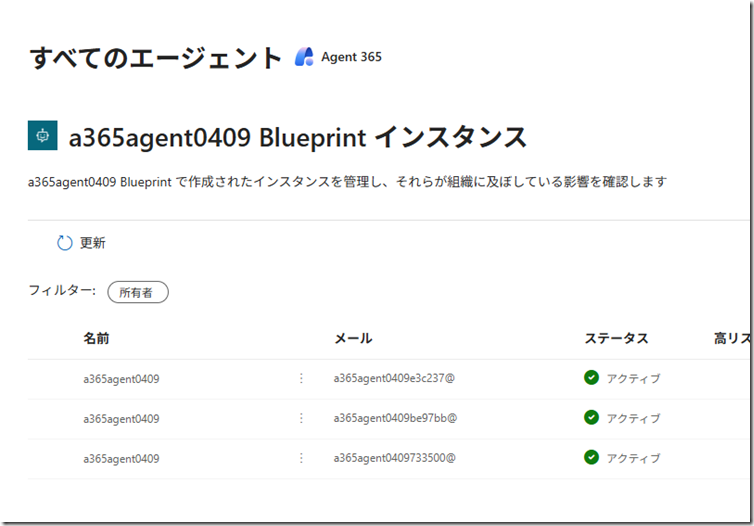
Task: Select the email a365agent0409733500@ cell
Action: click(394, 458)
